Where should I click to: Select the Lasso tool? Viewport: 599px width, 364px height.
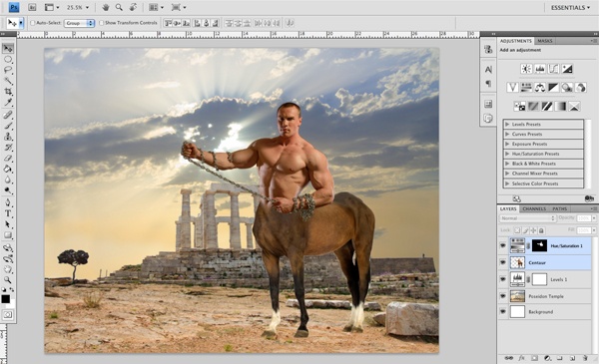pos(8,70)
